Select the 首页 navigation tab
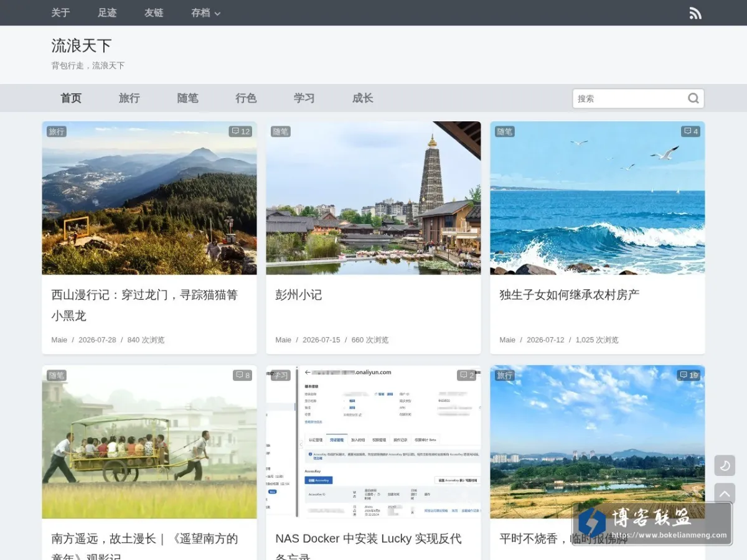The height and width of the screenshot is (560, 747). click(x=71, y=98)
